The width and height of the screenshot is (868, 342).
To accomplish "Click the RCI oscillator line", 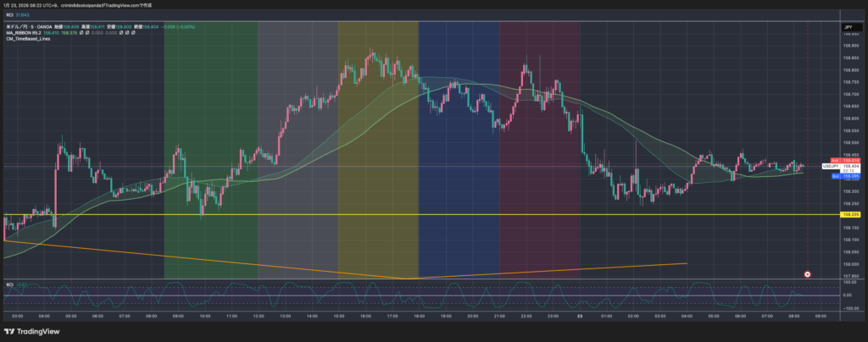I will 254,294.
